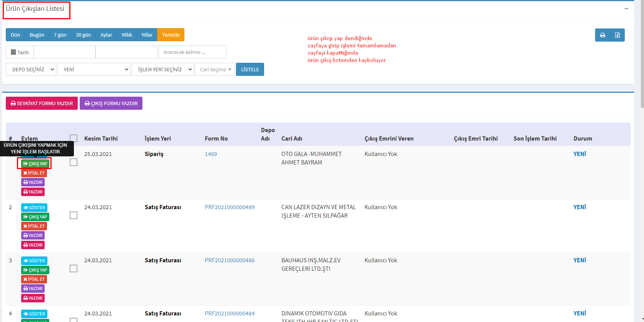The width and height of the screenshot is (644, 322).
Task: Click the minus icon to collapse filter panel
Action: click(626, 8)
